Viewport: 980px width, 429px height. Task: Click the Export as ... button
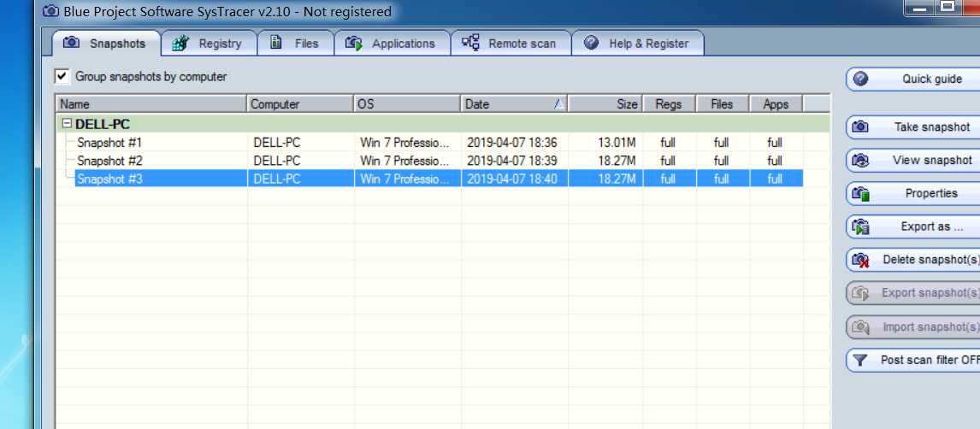coord(913,226)
